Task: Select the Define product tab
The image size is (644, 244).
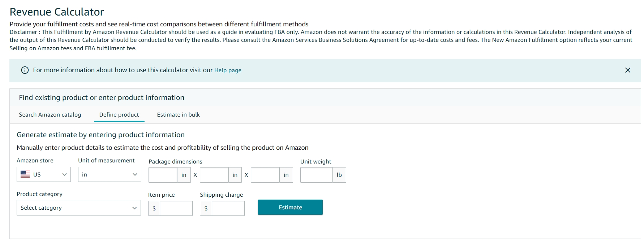Action: coord(119,115)
